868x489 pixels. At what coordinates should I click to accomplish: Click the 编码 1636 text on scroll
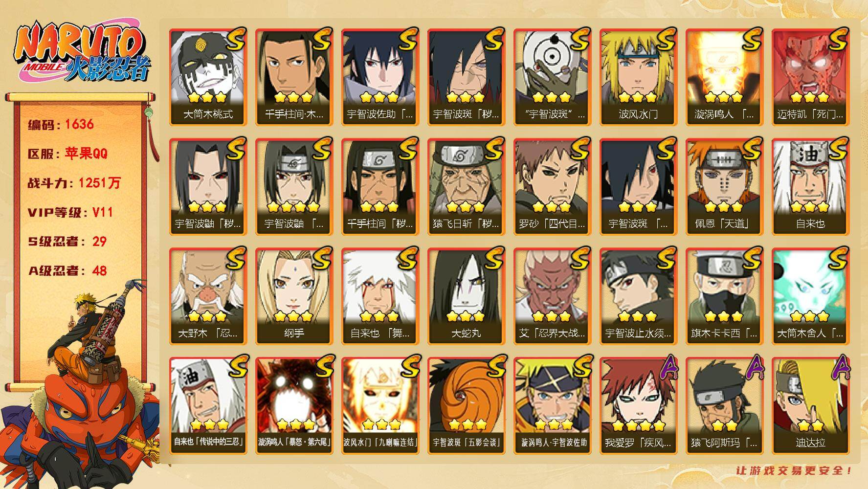(61, 124)
